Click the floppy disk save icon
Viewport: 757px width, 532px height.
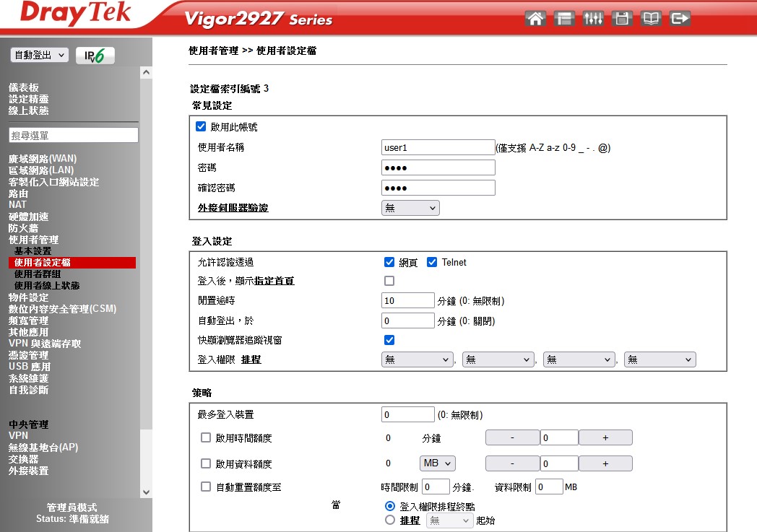tap(622, 19)
